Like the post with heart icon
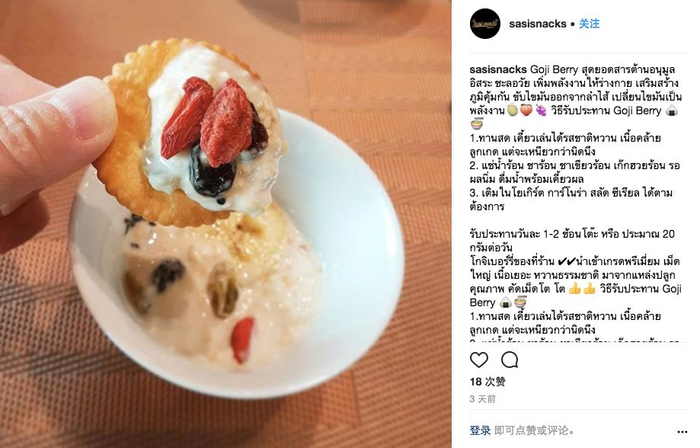 pos(479,360)
